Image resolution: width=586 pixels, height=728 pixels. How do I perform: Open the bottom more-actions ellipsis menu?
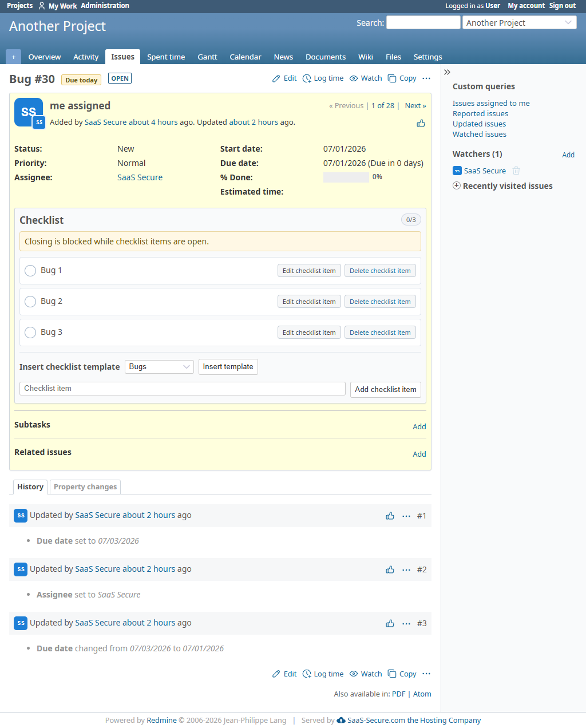426,674
